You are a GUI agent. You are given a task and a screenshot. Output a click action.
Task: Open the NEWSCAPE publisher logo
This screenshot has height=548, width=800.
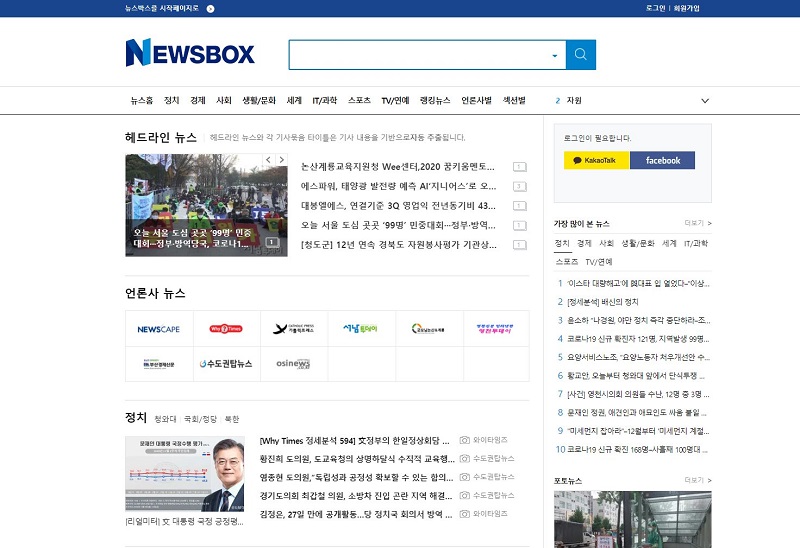tap(159, 329)
